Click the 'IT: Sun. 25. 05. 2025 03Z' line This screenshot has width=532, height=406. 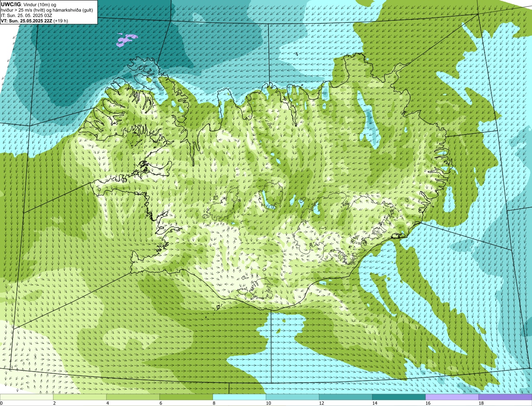pyautogui.click(x=27, y=15)
